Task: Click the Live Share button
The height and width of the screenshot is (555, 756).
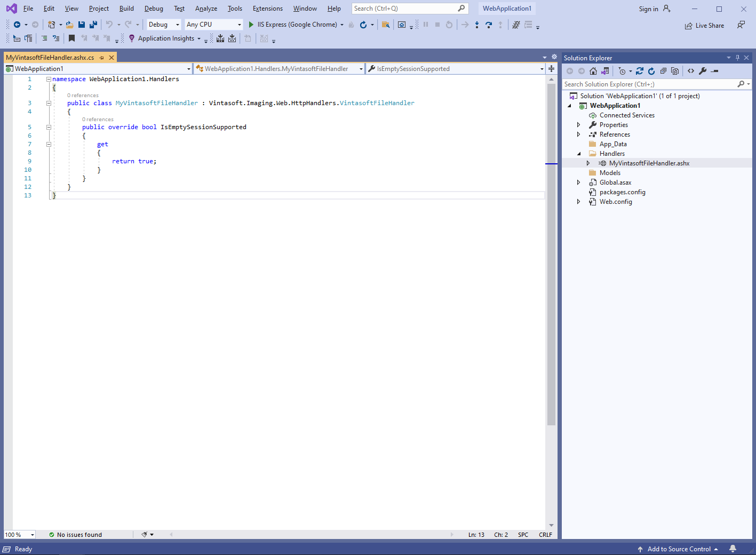Action: 704,26
